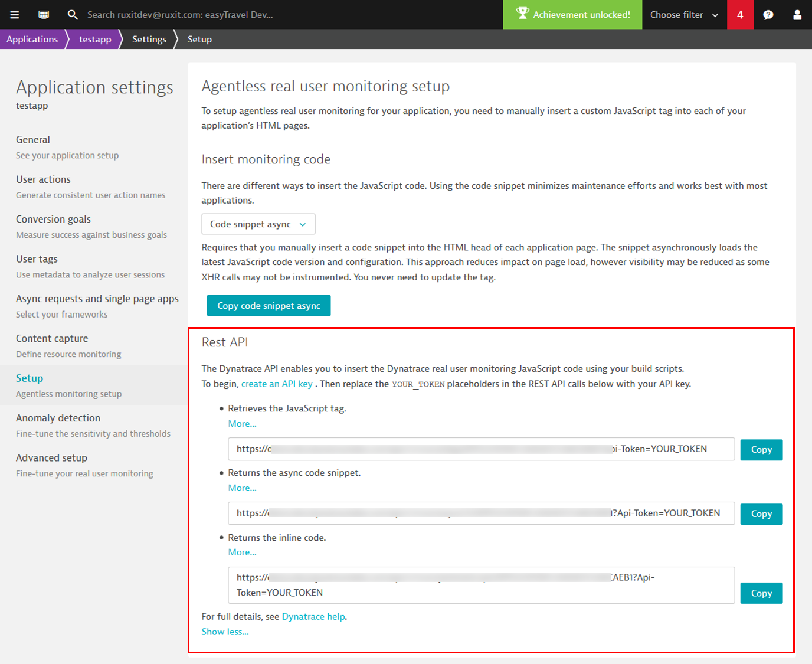Copy the async code snippet URL

761,514
